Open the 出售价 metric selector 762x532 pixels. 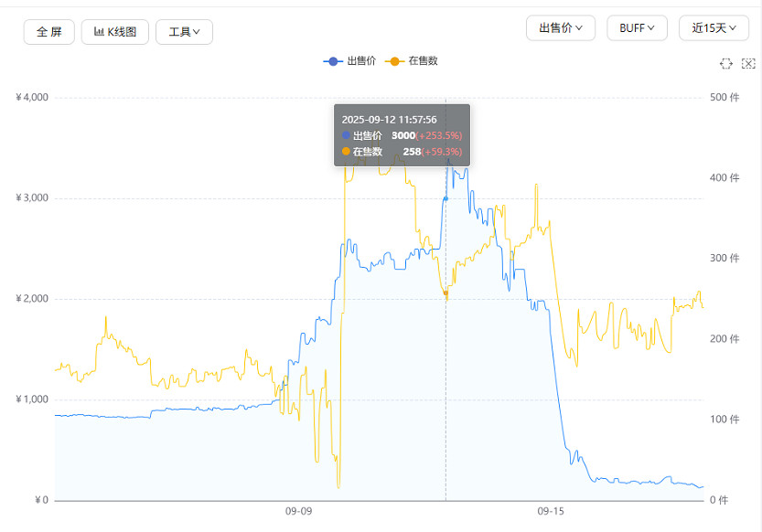click(560, 27)
